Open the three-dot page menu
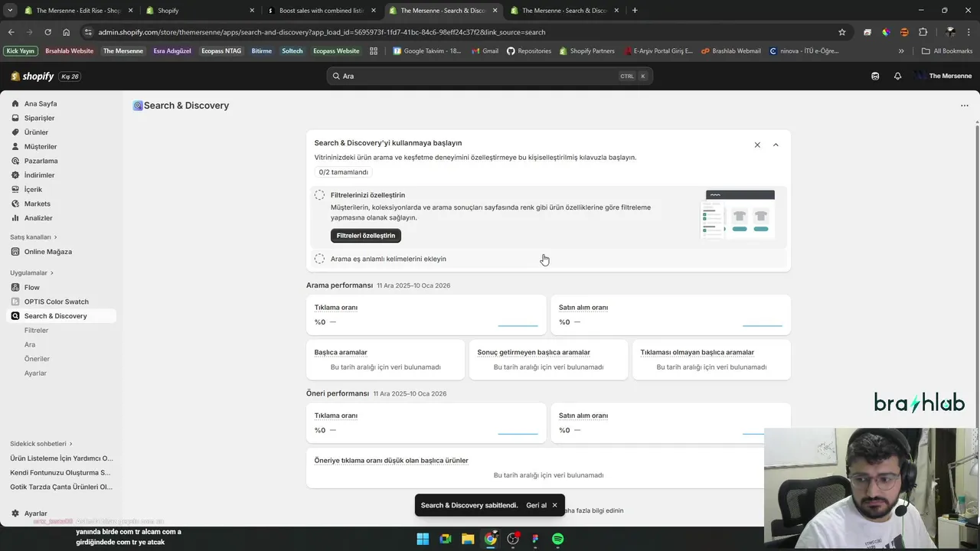This screenshot has width=980, height=551. coord(964,106)
